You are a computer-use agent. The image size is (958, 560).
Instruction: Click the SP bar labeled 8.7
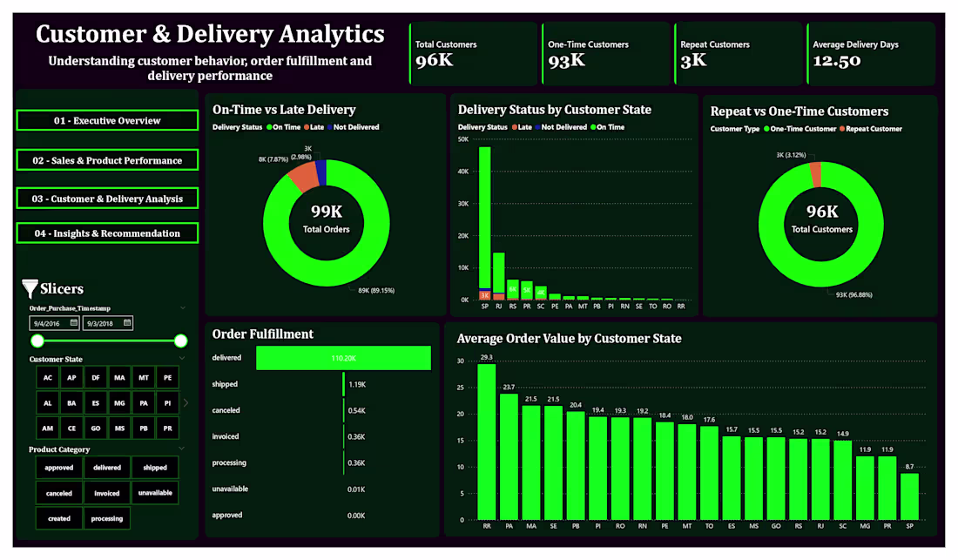pos(909,496)
